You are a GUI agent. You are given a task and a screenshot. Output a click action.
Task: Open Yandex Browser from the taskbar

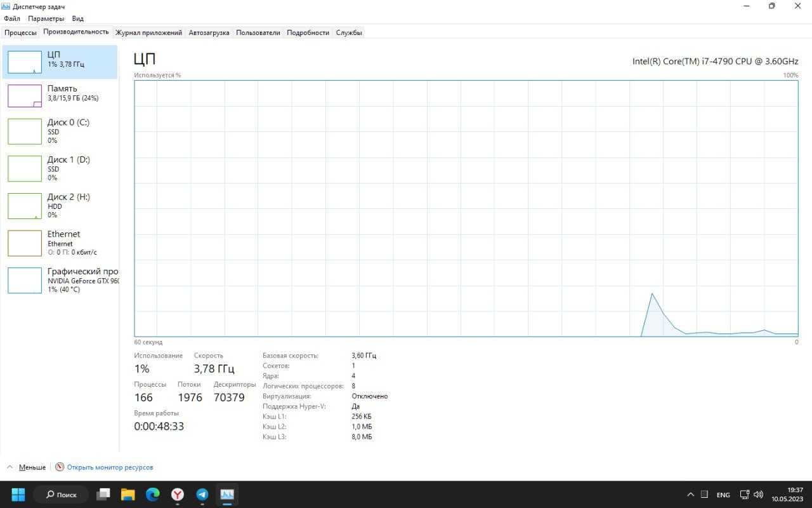pyautogui.click(x=178, y=494)
